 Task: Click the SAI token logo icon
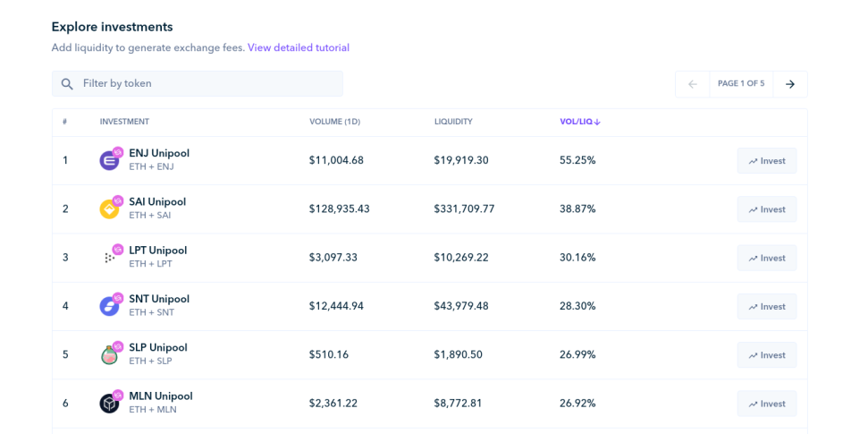coord(109,209)
